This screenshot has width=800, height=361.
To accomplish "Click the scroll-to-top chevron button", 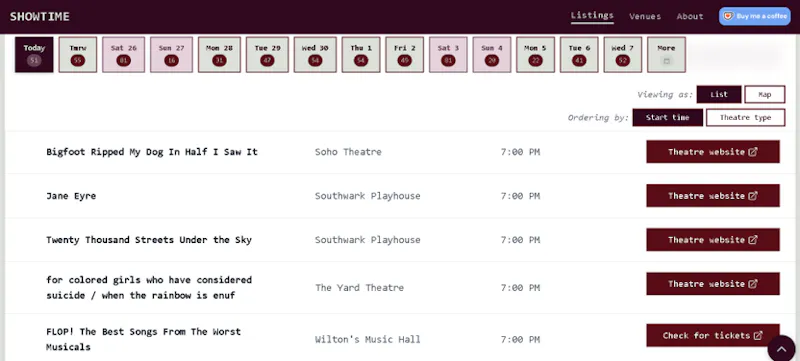I will (781, 349).
